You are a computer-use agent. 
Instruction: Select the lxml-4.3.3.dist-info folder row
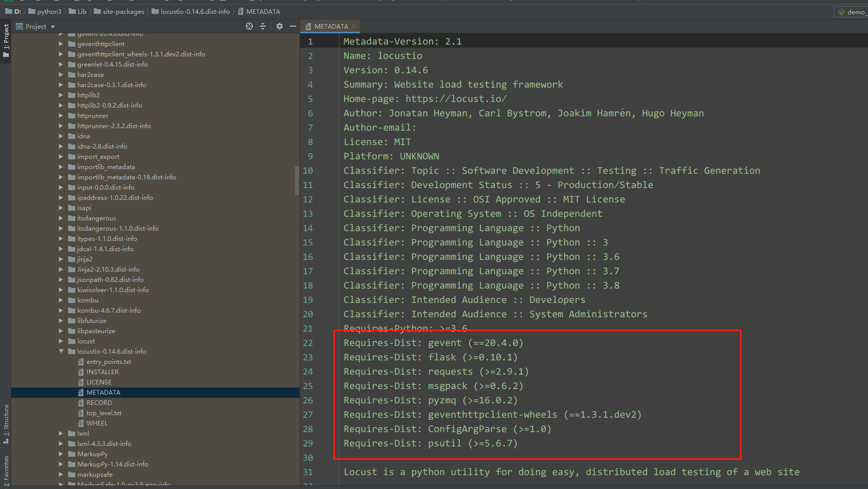coord(155,443)
